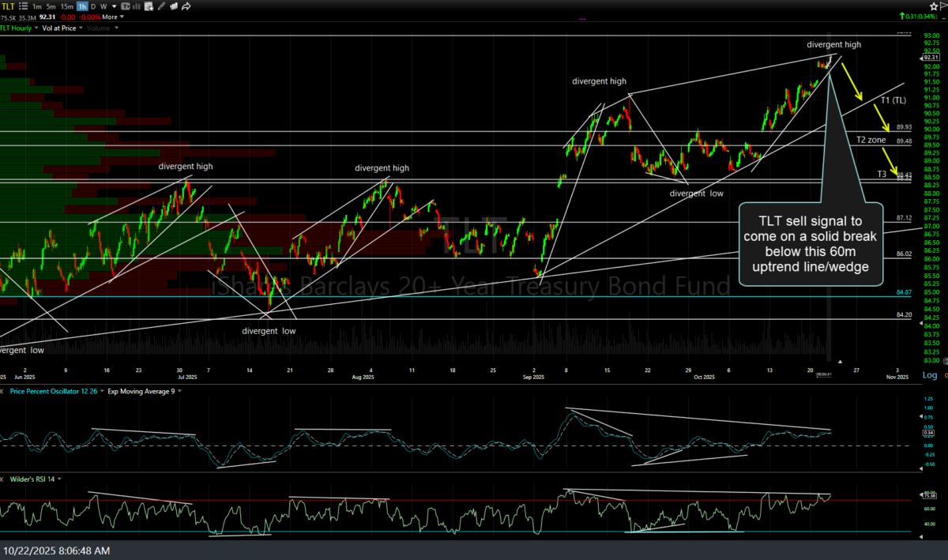Switch to the 15m timeframe
Image resolution: width=948 pixels, height=560 pixels.
pos(66,6)
